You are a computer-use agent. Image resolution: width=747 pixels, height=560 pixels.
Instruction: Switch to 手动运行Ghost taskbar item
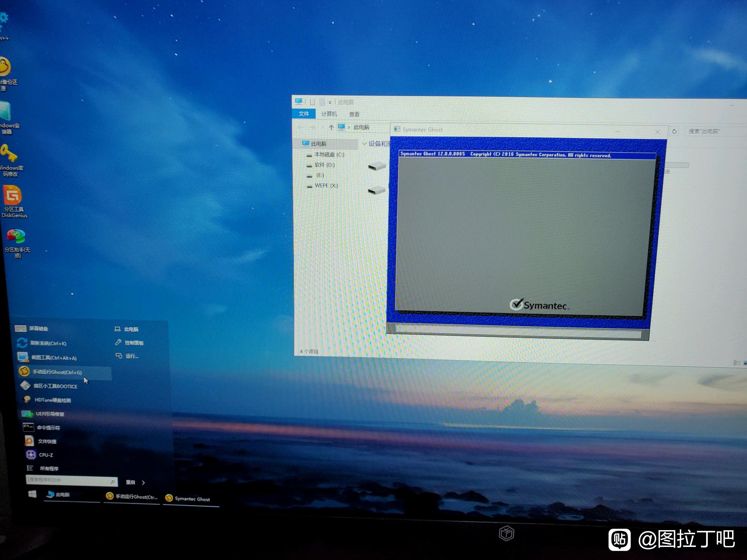132,497
